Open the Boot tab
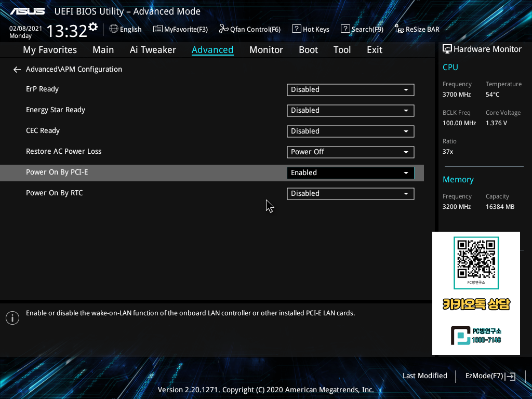Viewport: 532px width, 399px height. pyautogui.click(x=308, y=50)
